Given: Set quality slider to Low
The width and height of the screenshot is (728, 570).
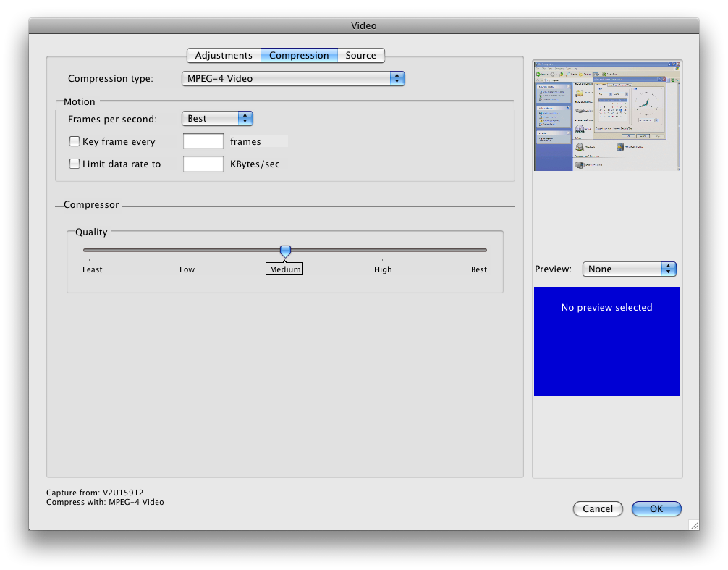Looking at the screenshot, I should [x=187, y=251].
